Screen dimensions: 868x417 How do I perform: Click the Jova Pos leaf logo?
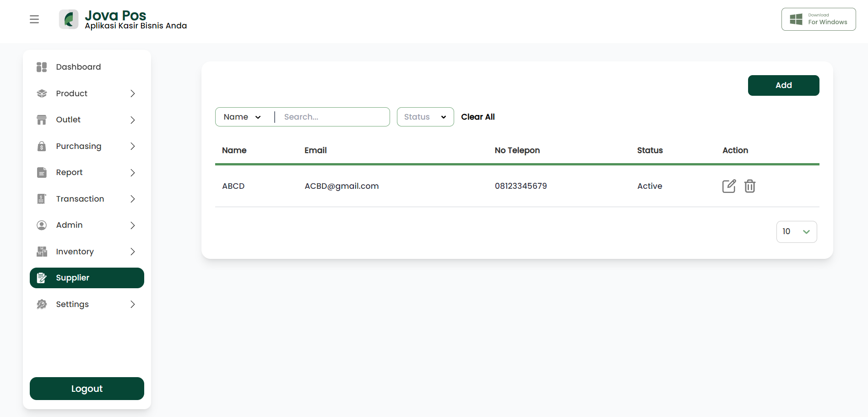(69, 19)
